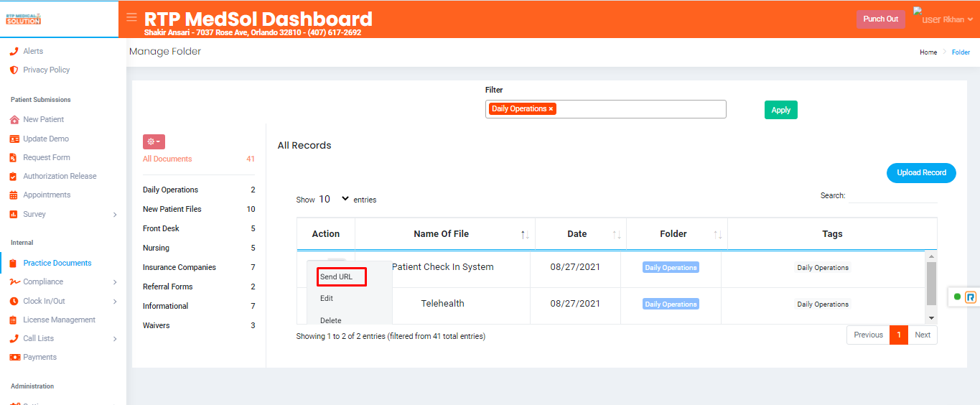Select Delete from action menu
980x405 pixels.
(x=331, y=320)
